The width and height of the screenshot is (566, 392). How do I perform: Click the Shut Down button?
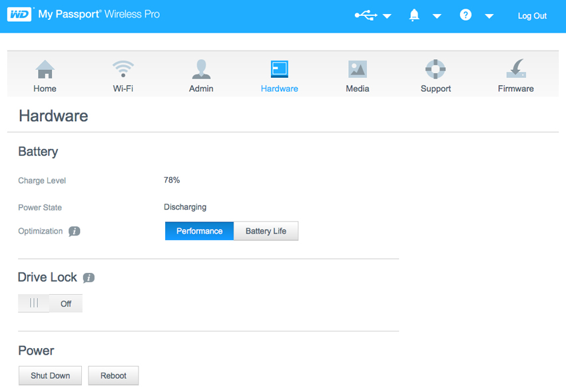50,376
